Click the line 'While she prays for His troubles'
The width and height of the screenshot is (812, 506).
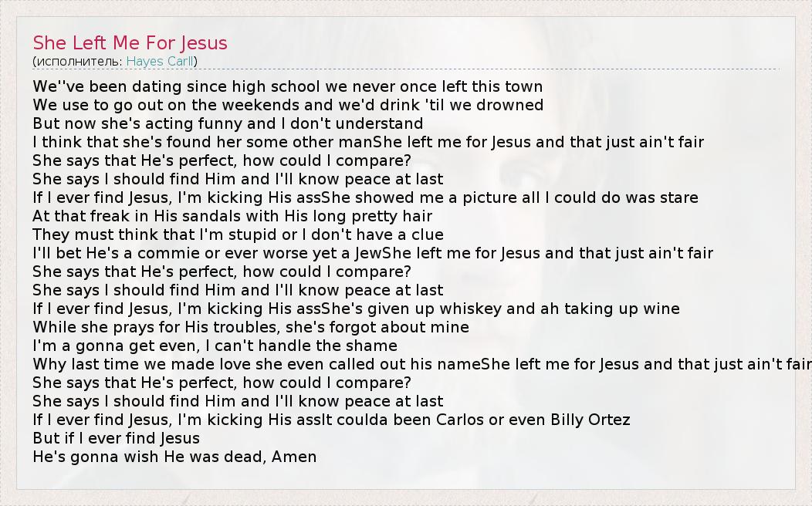[250, 327]
